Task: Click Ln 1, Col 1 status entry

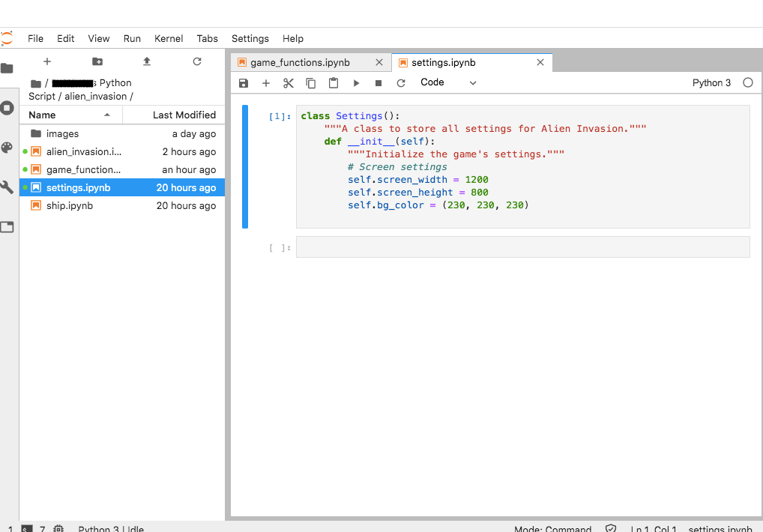Action: [x=654, y=528]
